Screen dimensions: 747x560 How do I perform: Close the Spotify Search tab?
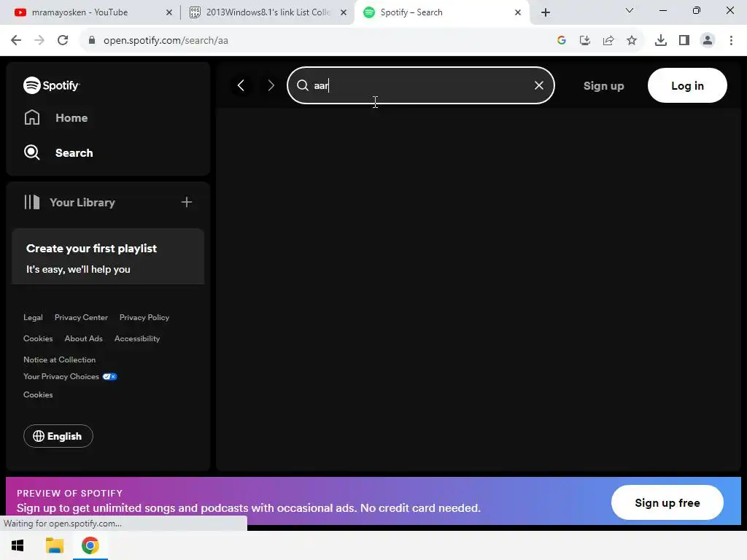518,12
